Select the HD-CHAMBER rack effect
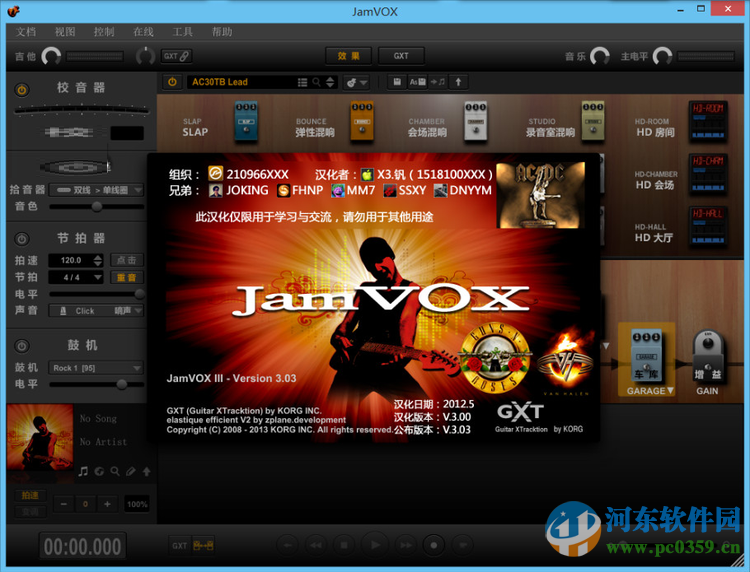This screenshot has width=750, height=572. click(708, 174)
